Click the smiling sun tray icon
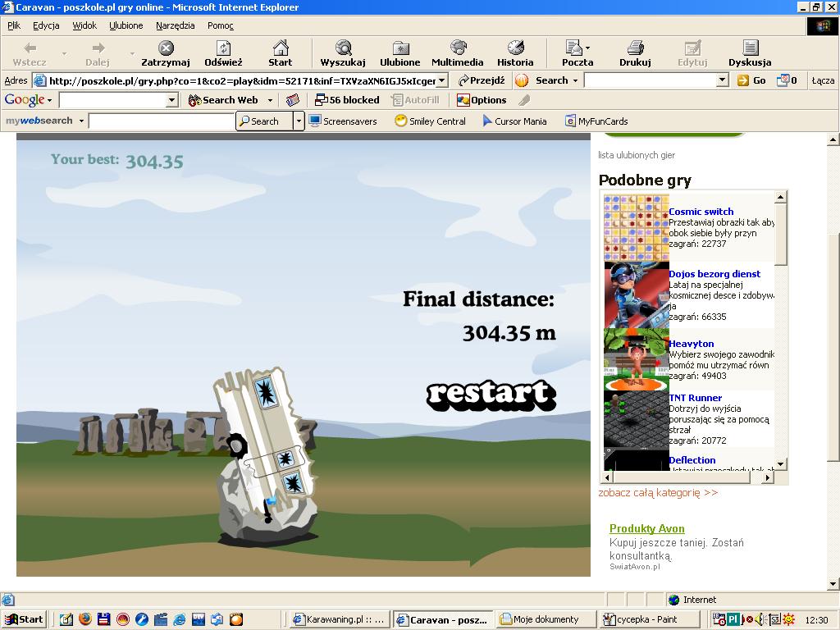This screenshot has width=840, height=630. pos(789,619)
